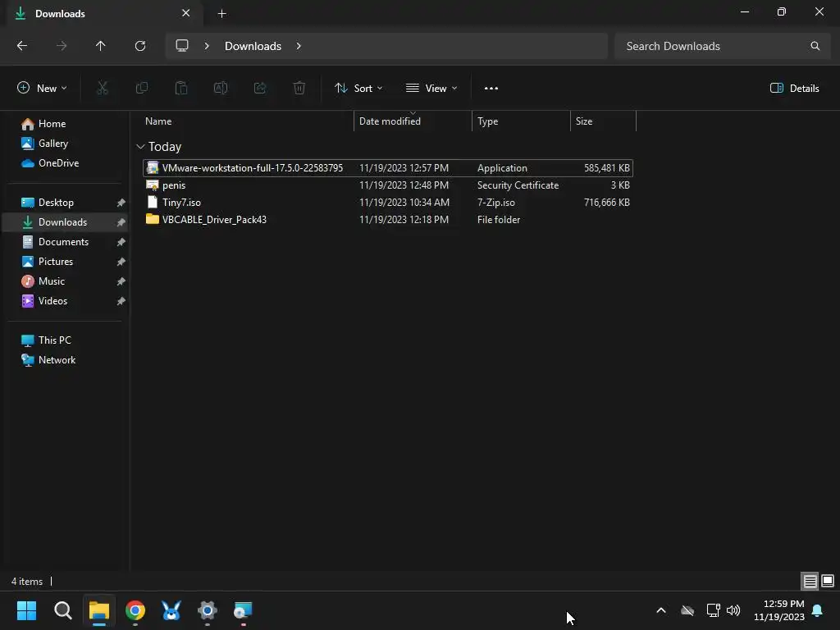
Task: Click the search magnifier icon
Action: [x=815, y=46]
